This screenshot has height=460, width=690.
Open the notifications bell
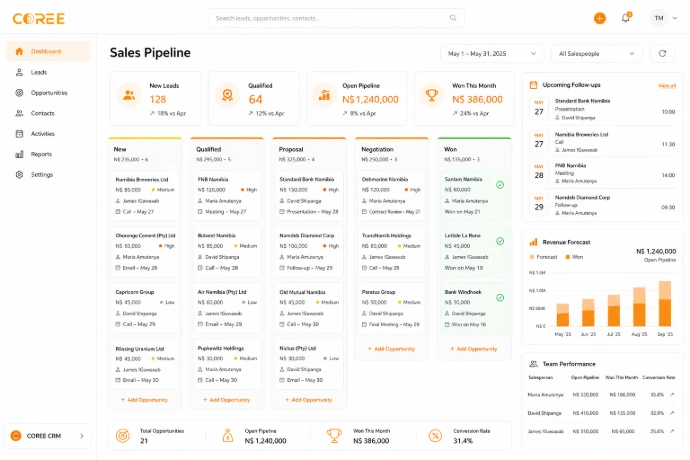pos(625,18)
